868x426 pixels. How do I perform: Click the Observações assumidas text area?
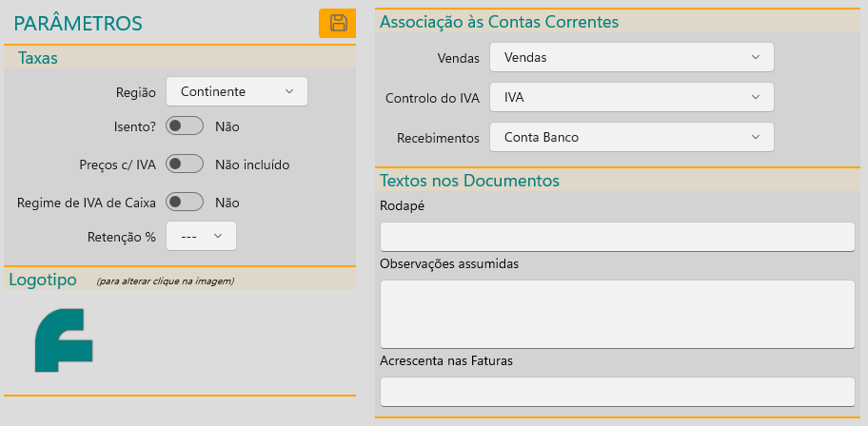[x=617, y=314]
